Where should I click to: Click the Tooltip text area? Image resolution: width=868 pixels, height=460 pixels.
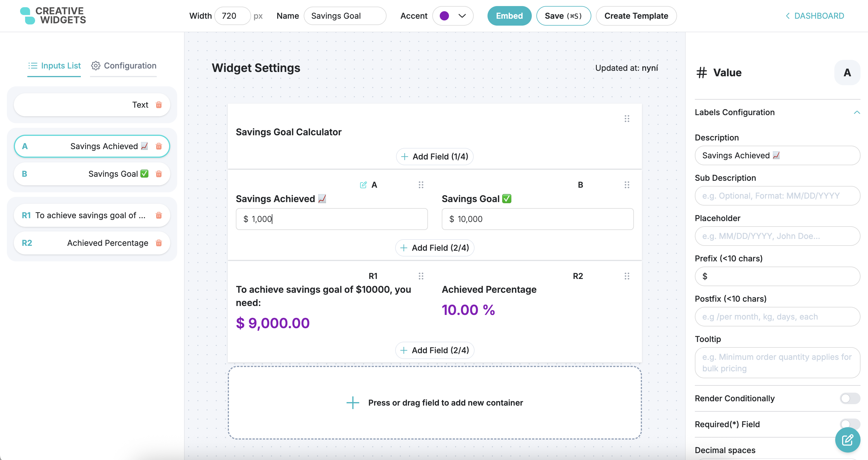(x=777, y=362)
